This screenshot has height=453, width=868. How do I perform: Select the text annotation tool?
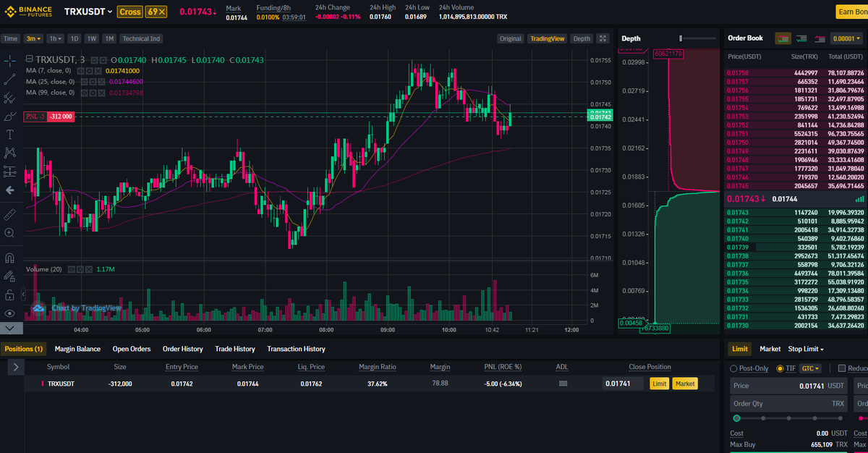click(9, 135)
